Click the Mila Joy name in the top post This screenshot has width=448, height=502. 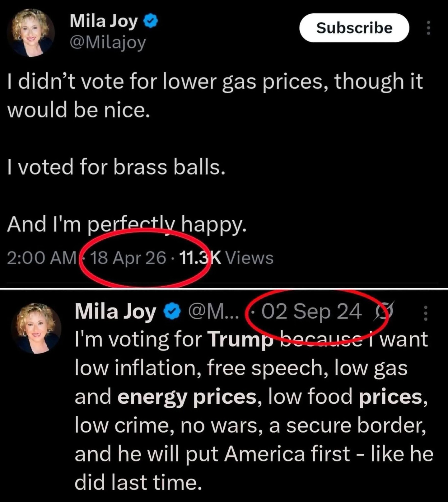(x=104, y=21)
